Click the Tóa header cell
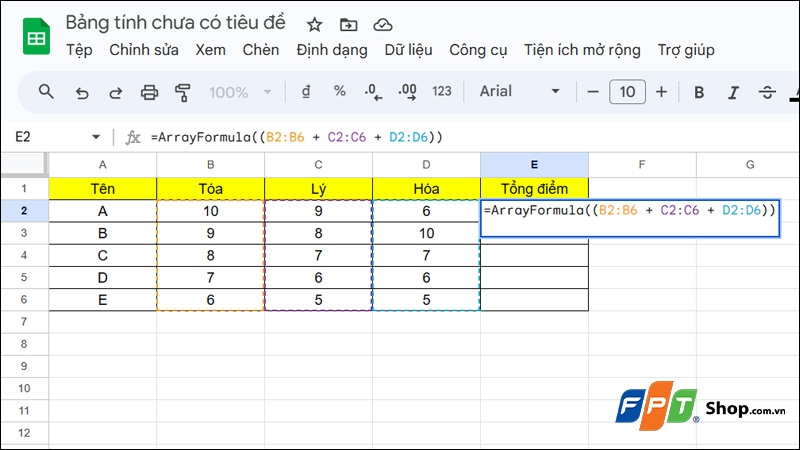This screenshot has width=800, height=450. click(211, 189)
